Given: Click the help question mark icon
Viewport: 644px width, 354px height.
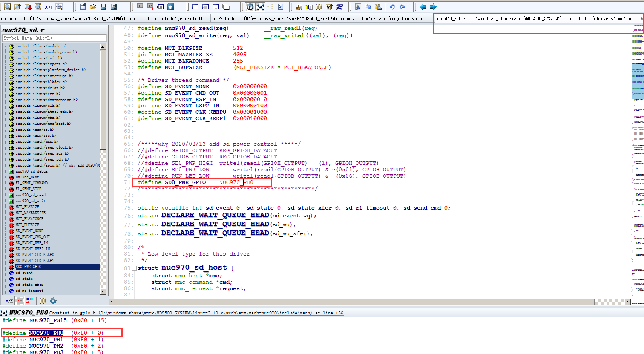Looking at the screenshot, I should [309, 7].
